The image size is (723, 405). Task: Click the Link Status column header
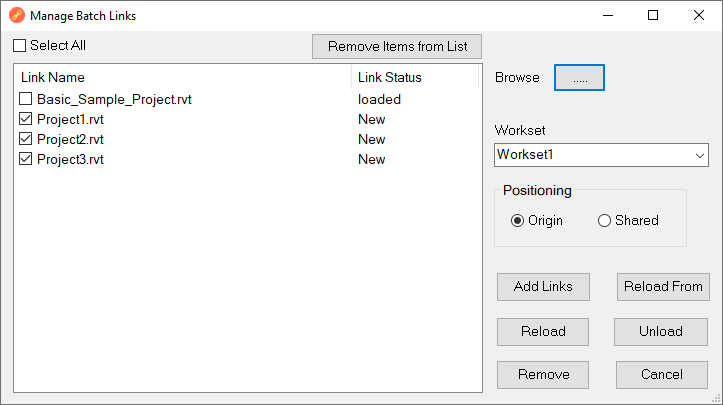[x=415, y=78]
